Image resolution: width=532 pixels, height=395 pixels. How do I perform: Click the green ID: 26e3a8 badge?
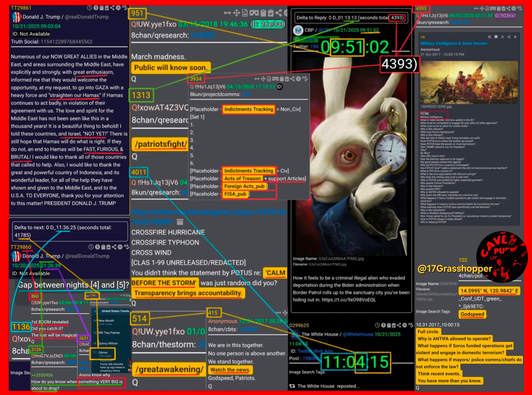[268, 24]
